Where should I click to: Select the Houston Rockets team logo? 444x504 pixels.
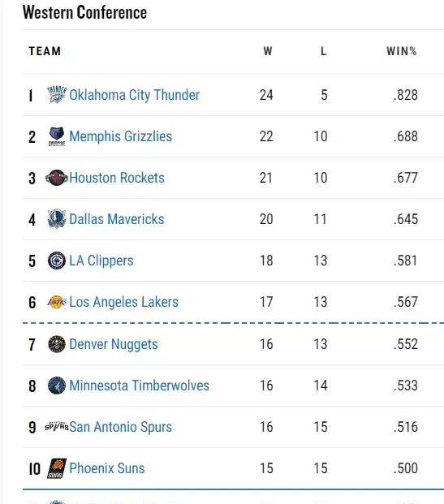pyautogui.click(x=57, y=178)
